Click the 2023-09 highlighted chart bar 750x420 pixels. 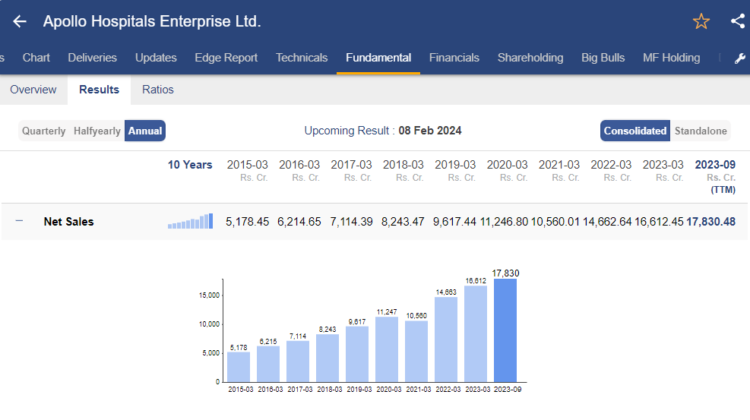coord(507,329)
